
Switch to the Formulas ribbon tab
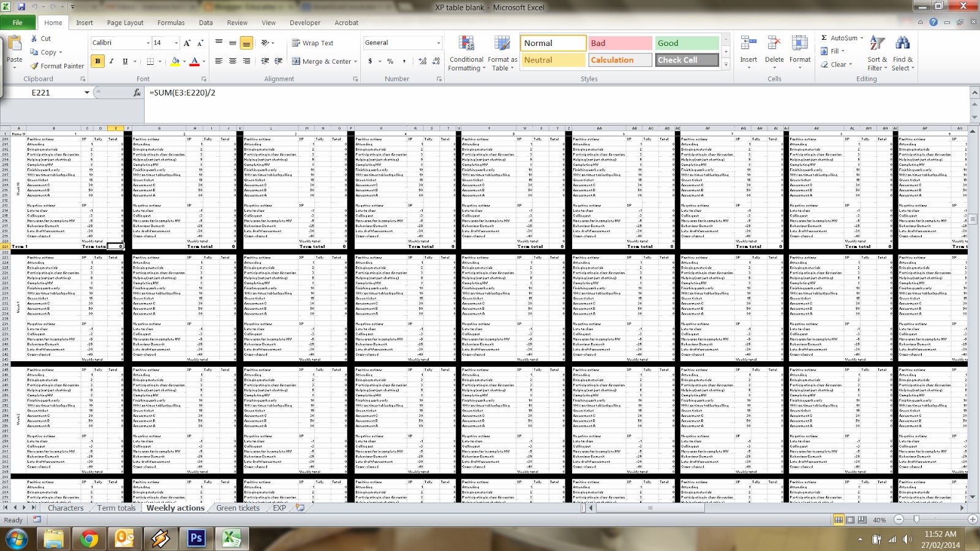(171, 23)
